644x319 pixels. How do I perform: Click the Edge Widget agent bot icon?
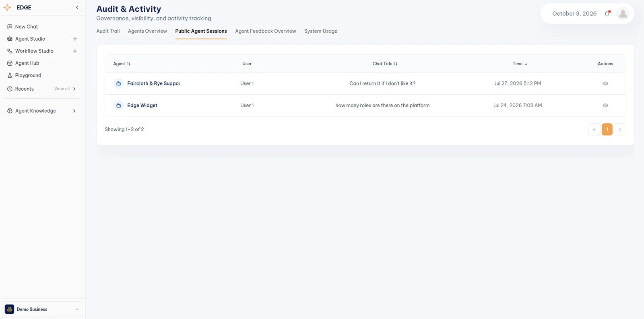[x=118, y=106]
